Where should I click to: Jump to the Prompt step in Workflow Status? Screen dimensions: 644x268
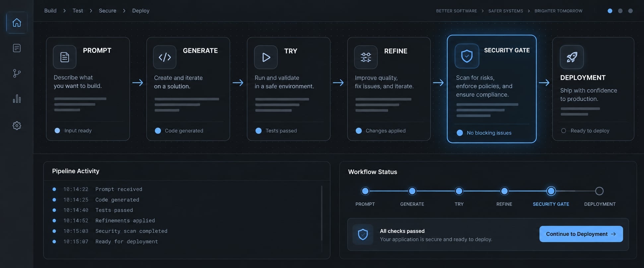(365, 191)
